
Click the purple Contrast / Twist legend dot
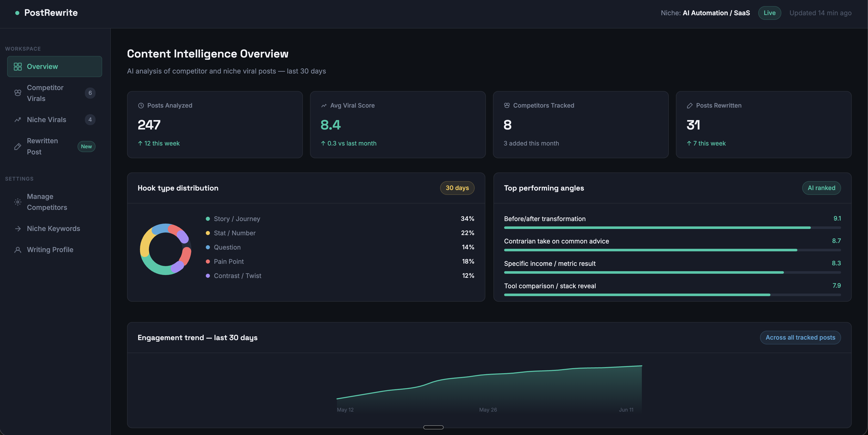point(208,276)
